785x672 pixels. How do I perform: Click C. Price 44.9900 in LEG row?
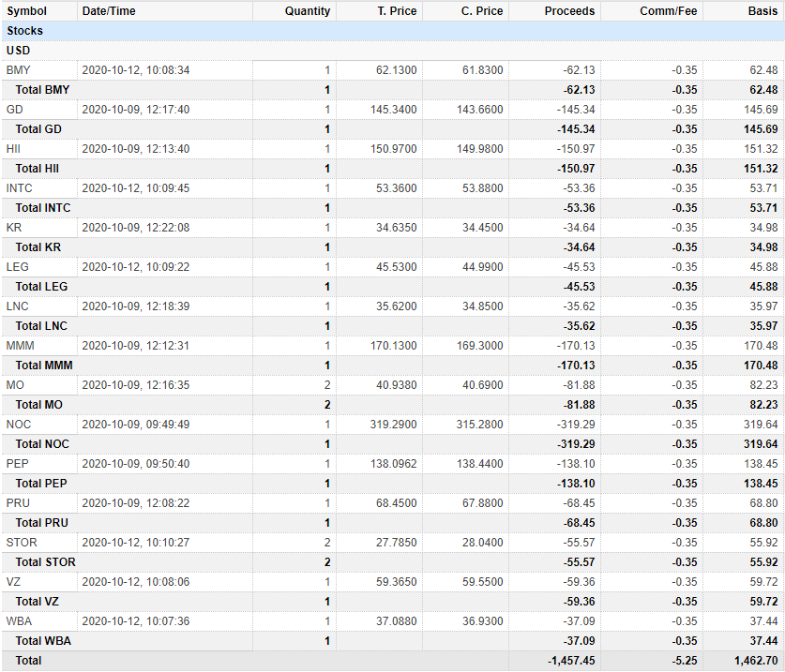(483, 267)
